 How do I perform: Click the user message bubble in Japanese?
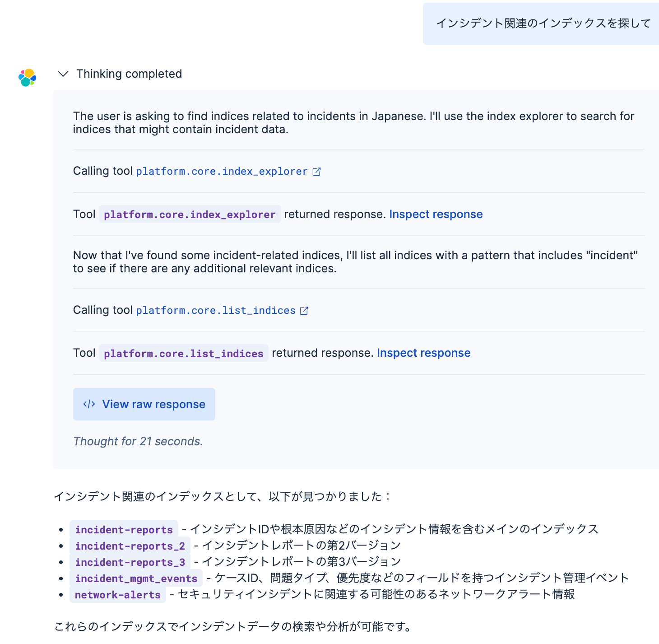coord(543,23)
